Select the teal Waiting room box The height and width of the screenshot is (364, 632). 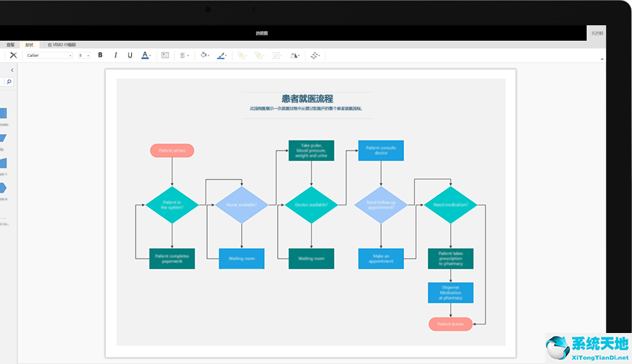[x=311, y=259]
